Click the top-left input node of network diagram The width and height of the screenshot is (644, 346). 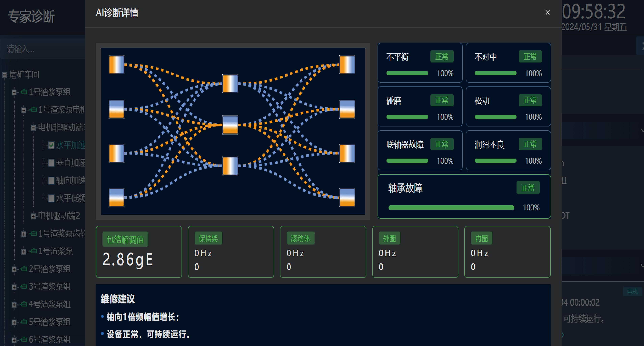[117, 65]
